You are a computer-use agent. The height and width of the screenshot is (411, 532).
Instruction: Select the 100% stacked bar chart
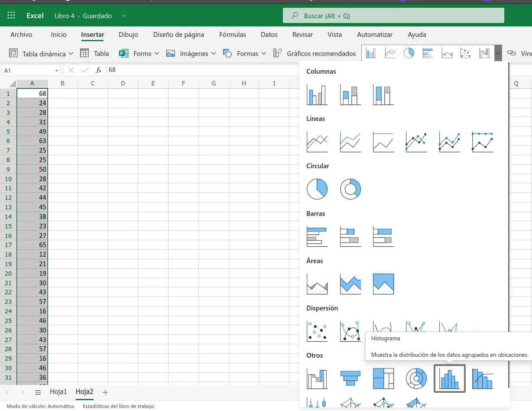383,236
